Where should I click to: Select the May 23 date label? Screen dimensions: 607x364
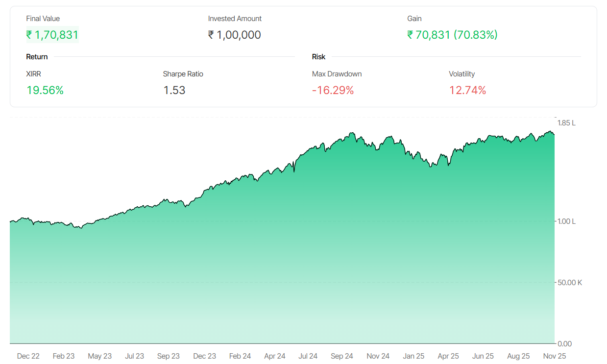coord(99,356)
